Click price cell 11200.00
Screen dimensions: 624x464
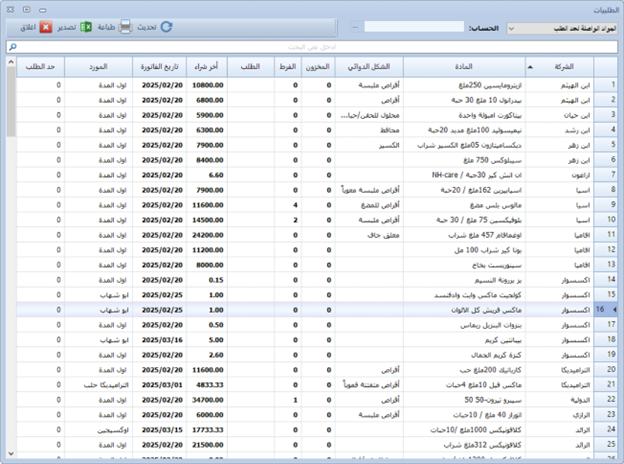tap(207, 250)
